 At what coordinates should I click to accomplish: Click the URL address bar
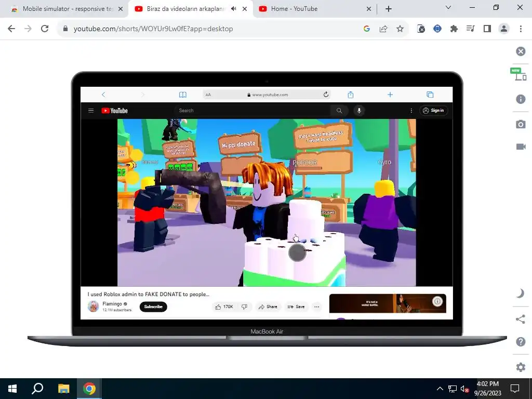click(x=210, y=29)
